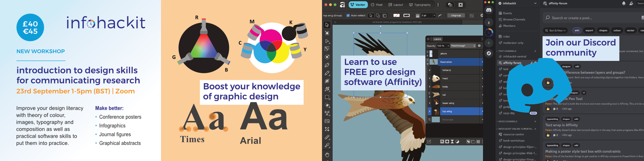Open Discord Explore compass icon
Screen dimensions: 644x161
coord(489,53)
